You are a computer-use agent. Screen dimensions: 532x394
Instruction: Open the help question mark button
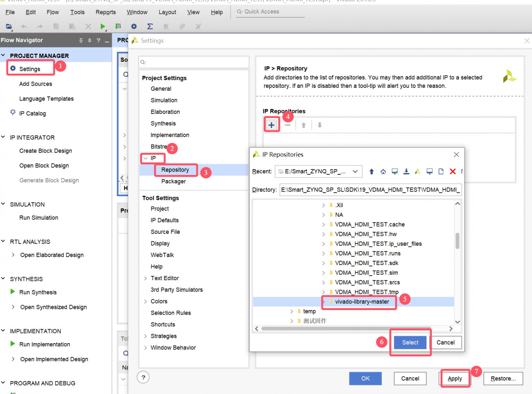[x=143, y=377]
